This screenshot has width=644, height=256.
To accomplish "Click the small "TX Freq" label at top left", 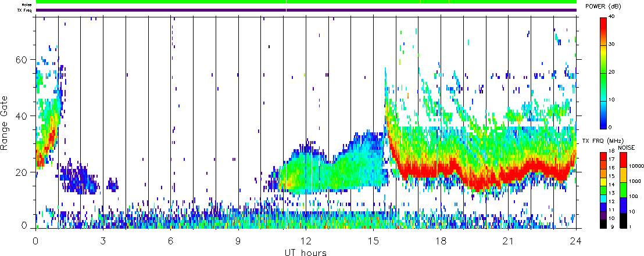I will tap(24, 10).
